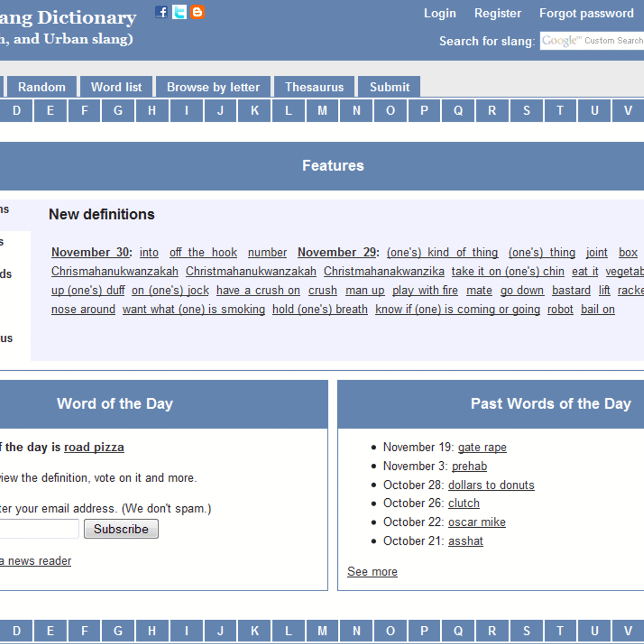Open definition for 'eat it'
The image size is (644, 644).
(x=585, y=271)
